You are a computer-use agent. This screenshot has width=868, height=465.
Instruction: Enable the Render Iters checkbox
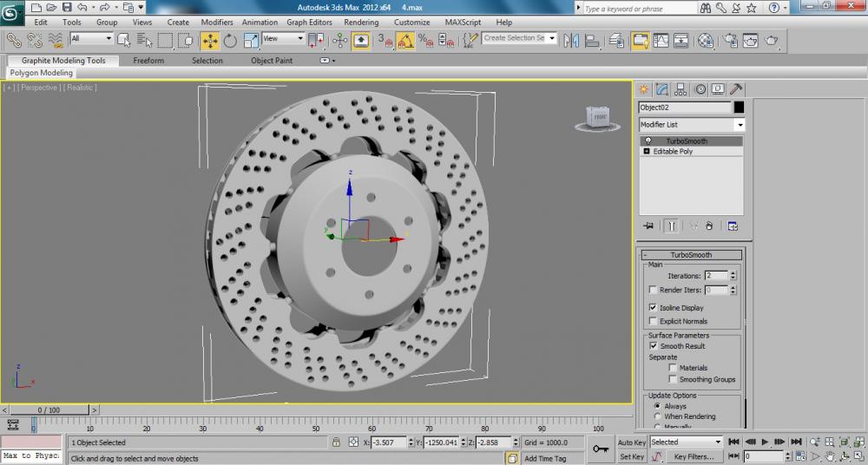pyautogui.click(x=653, y=291)
